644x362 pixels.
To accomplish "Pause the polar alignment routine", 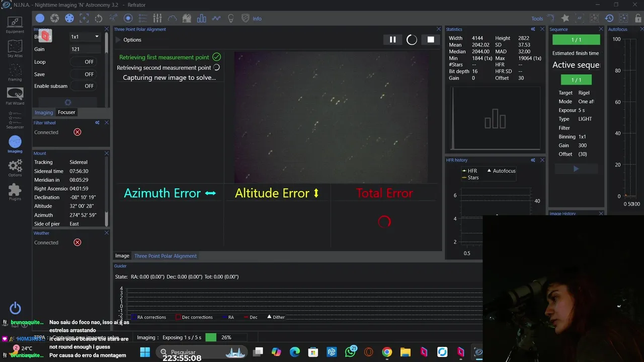I will point(392,40).
